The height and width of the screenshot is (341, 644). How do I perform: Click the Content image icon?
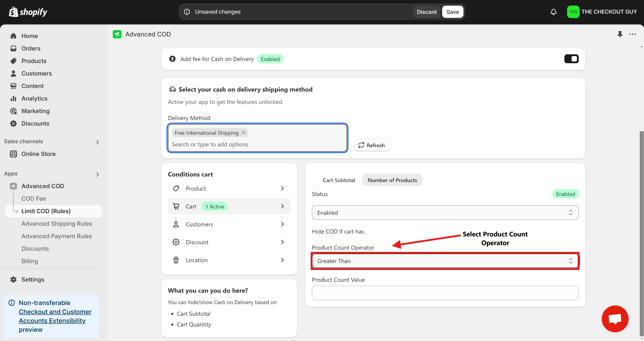(13, 86)
